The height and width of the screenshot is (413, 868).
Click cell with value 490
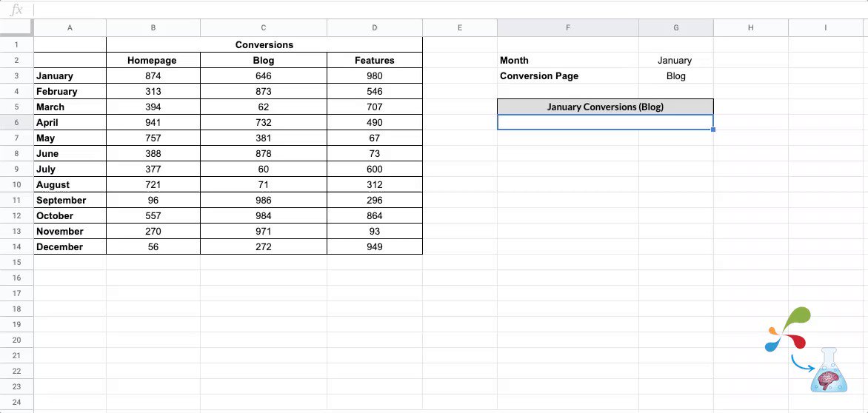click(375, 122)
